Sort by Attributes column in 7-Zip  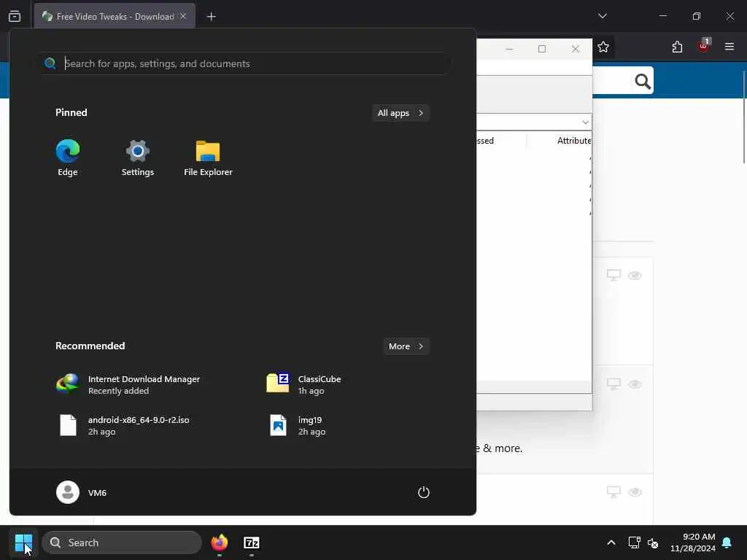coord(574,141)
